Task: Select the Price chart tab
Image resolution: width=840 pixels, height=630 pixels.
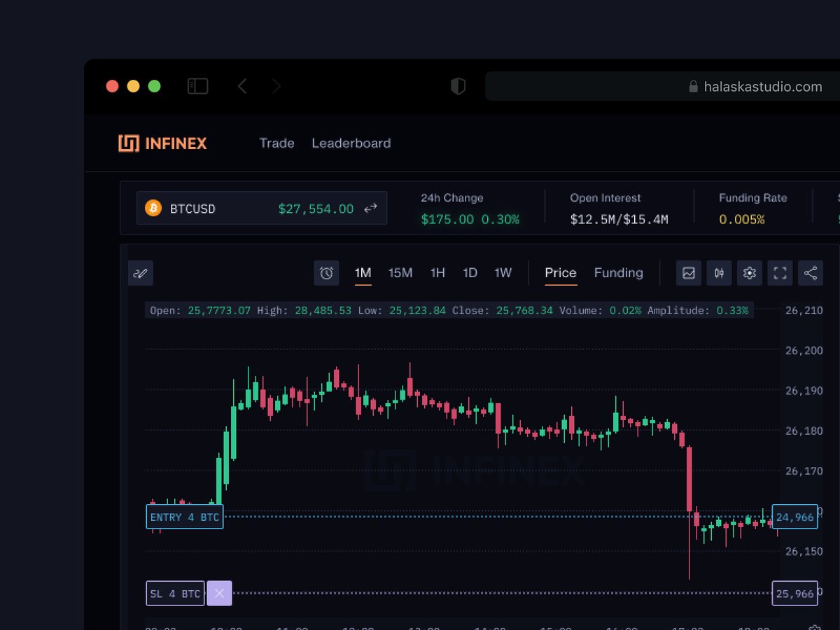Action: point(561,273)
